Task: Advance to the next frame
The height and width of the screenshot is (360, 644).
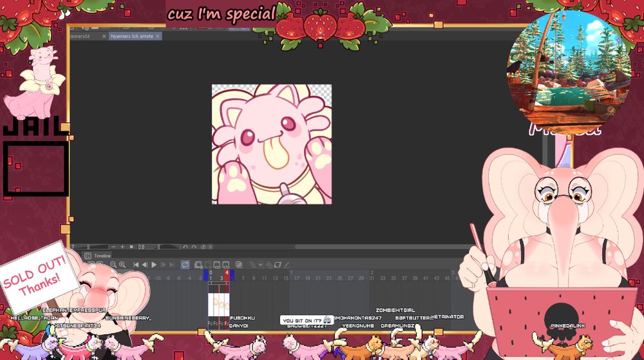Action: pyautogui.click(x=163, y=265)
